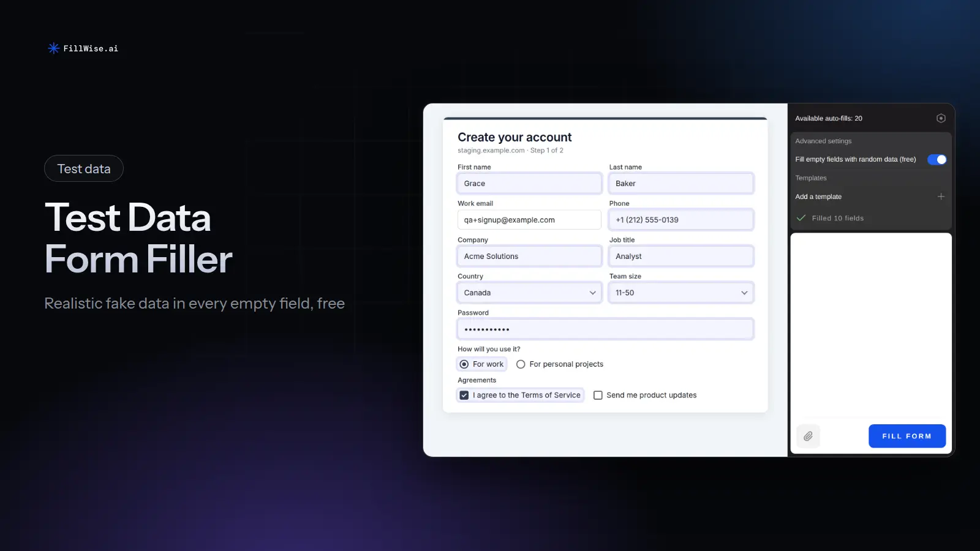The height and width of the screenshot is (551, 980).
Task: Click the Filled 10 fields status text
Action: (838, 218)
